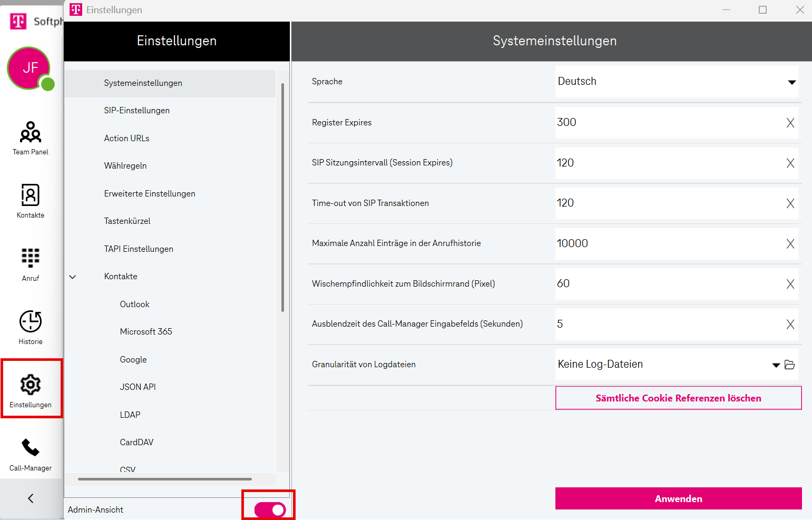This screenshot has height=520, width=812.
Task: Open the Sprache dropdown
Action: [791, 82]
